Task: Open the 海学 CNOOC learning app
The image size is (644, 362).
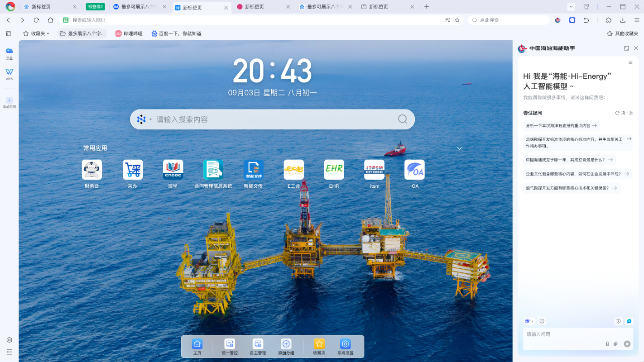Action: point(173,170)
